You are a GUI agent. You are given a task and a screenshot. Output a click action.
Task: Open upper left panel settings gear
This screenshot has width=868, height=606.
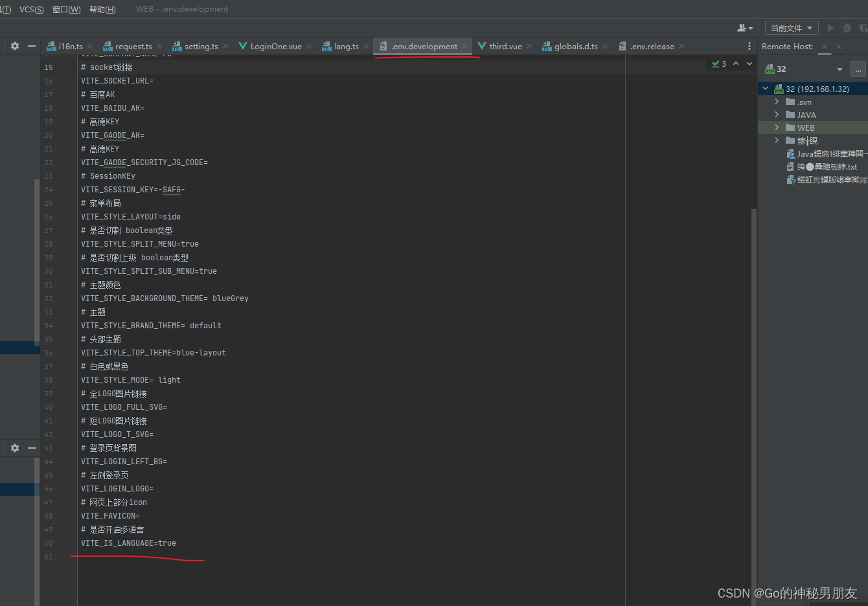click(15, 46)
